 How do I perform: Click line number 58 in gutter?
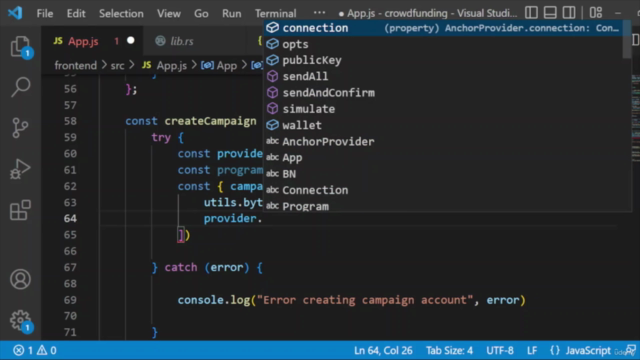[70, 121]
